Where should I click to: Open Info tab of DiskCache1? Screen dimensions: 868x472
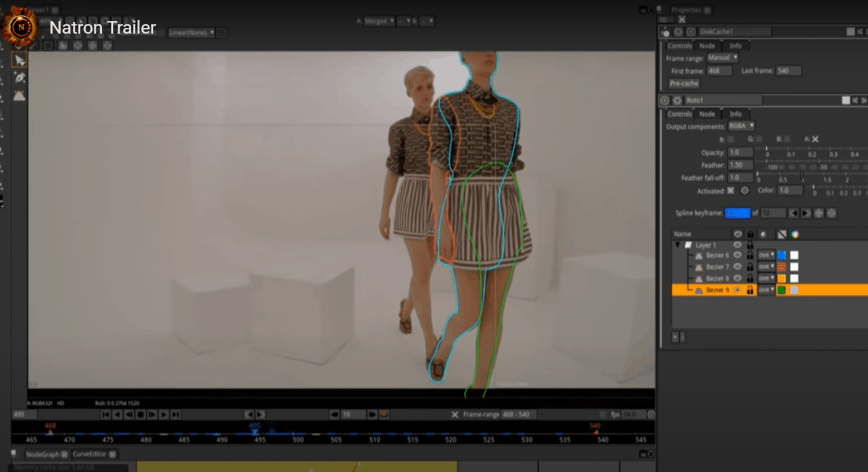coord(735,46)
